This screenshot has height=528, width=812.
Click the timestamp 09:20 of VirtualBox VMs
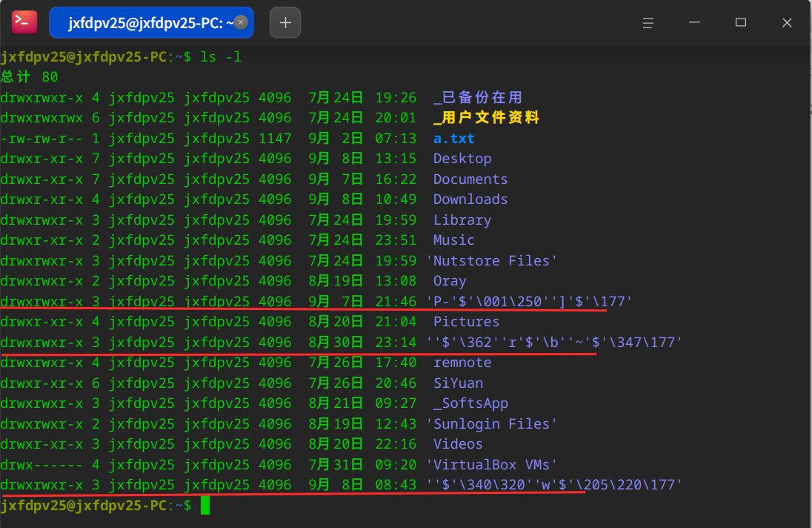pyautogui.click(x=396, y=465)
